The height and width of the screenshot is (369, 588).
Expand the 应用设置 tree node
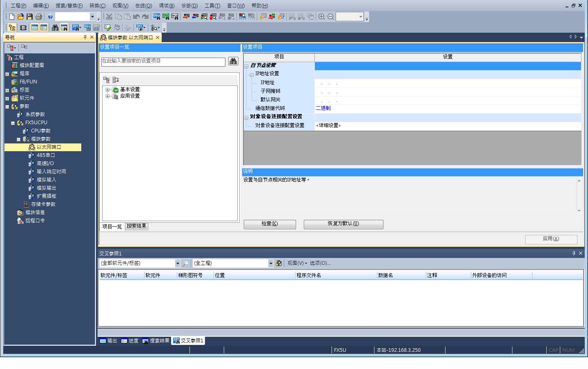[x=107, y=96]
